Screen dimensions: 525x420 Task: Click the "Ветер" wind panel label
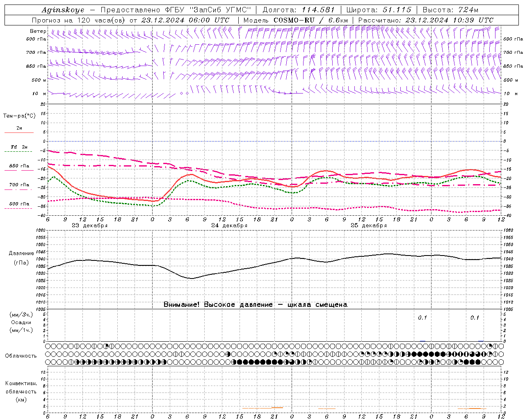tap(38, 31)
